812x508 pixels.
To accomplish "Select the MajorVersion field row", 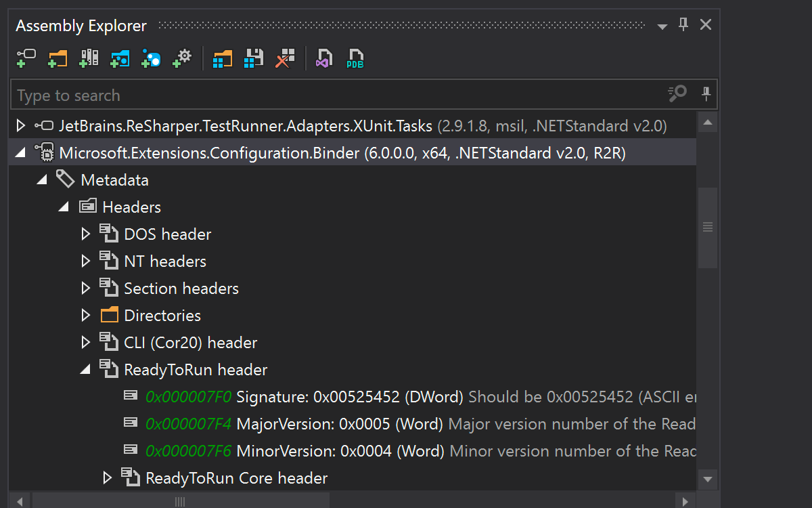I will (x=338, y=424).
